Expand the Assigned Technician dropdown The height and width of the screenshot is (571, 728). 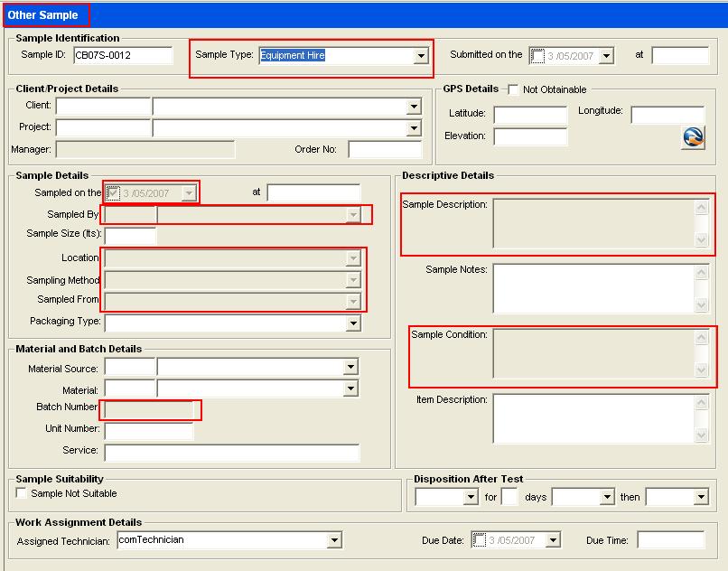[334, 540]
